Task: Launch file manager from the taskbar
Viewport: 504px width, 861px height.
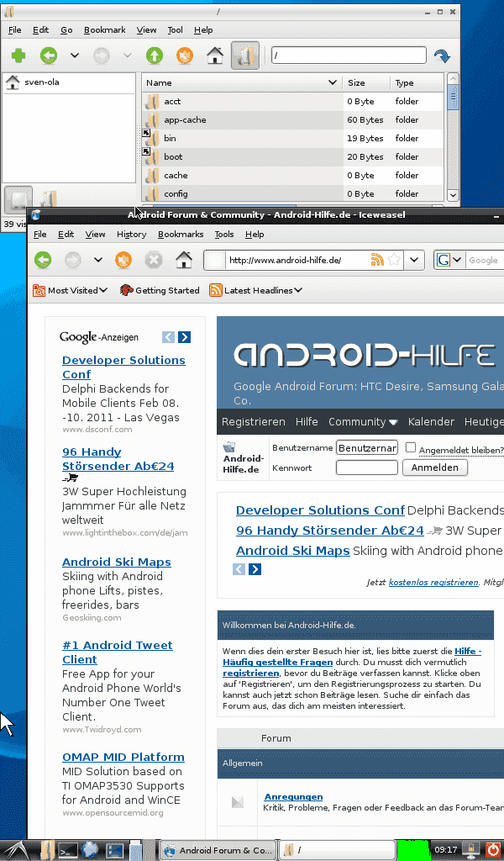Action: [x=48, y=850]
